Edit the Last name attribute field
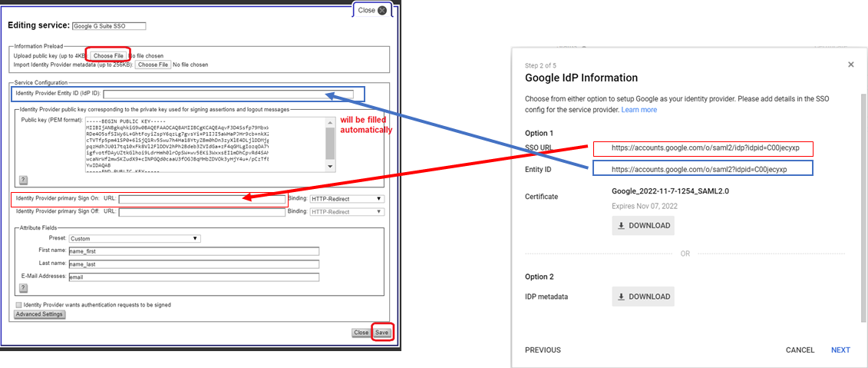This screenshot has height=368, width=868. pos(193,264)
